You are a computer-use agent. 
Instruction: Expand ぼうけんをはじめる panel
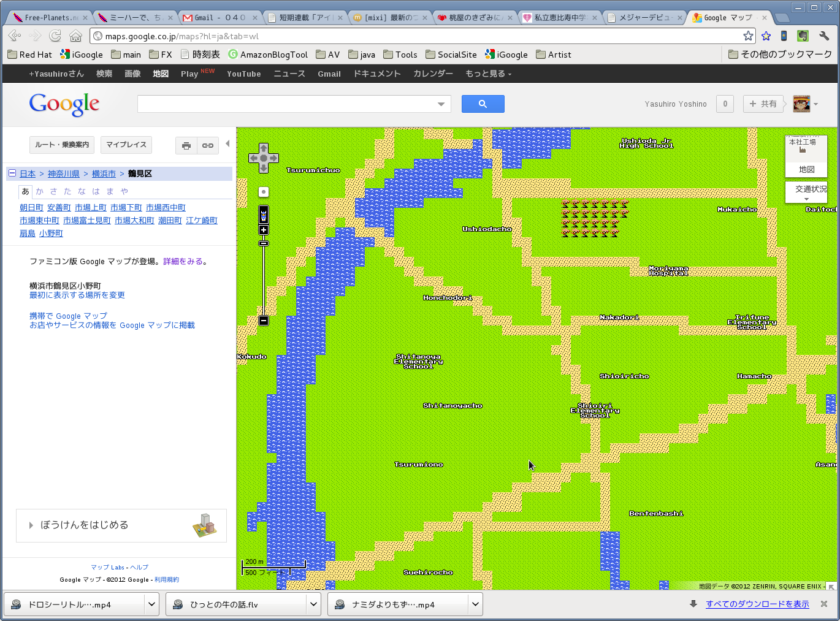click(x=121, y=525)
